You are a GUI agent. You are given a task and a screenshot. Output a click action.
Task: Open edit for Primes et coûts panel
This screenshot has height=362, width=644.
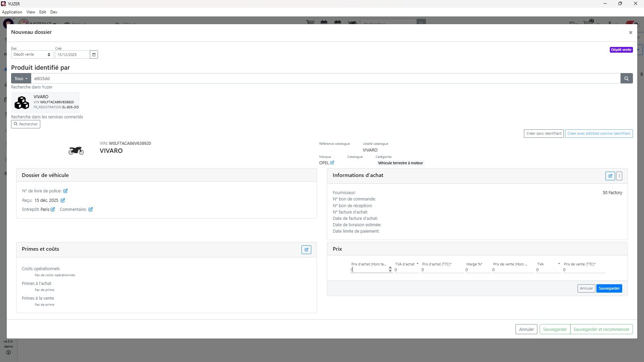(x=306, y=250)
